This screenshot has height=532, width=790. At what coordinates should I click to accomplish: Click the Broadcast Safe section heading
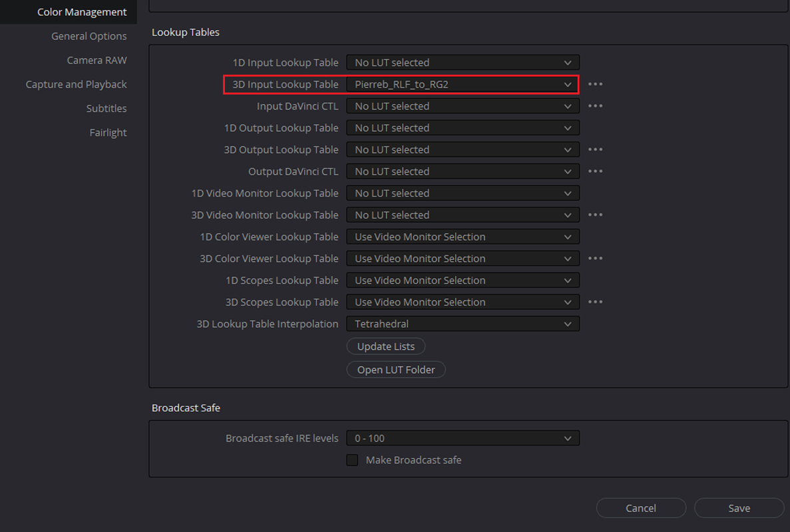tap(186, 408)
